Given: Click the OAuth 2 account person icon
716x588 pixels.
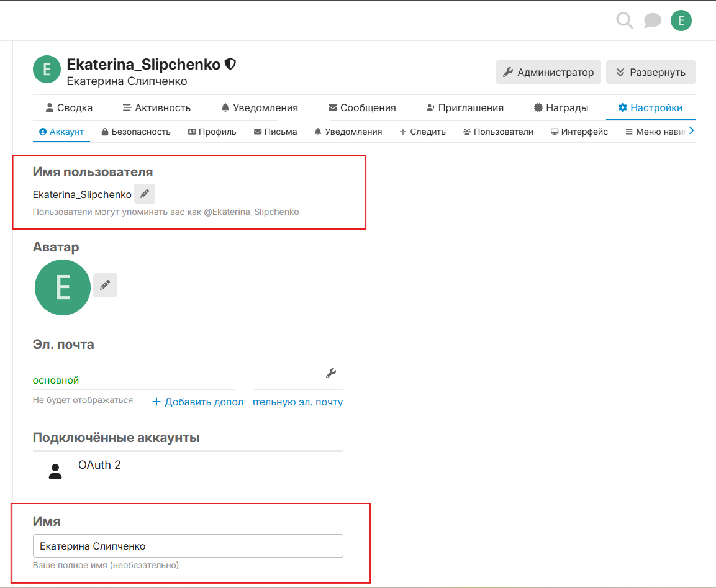Looking at the screenshot, I should click(x=55, y=471).
